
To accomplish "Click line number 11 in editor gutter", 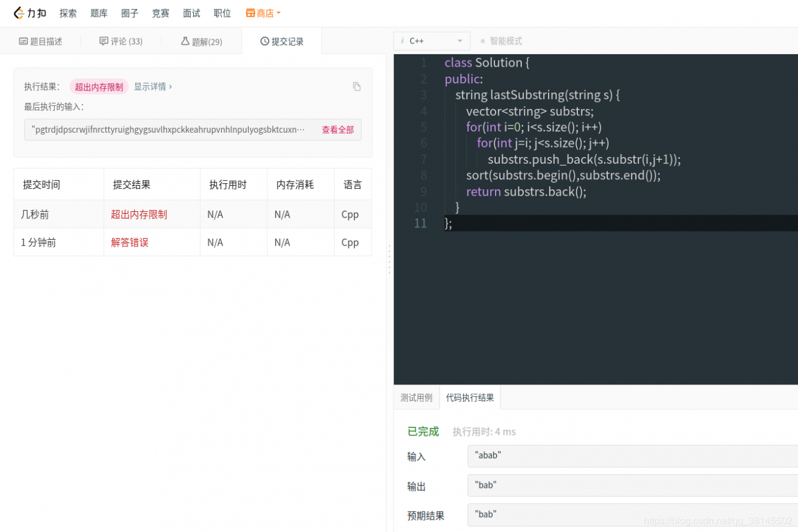I will 420,223.
